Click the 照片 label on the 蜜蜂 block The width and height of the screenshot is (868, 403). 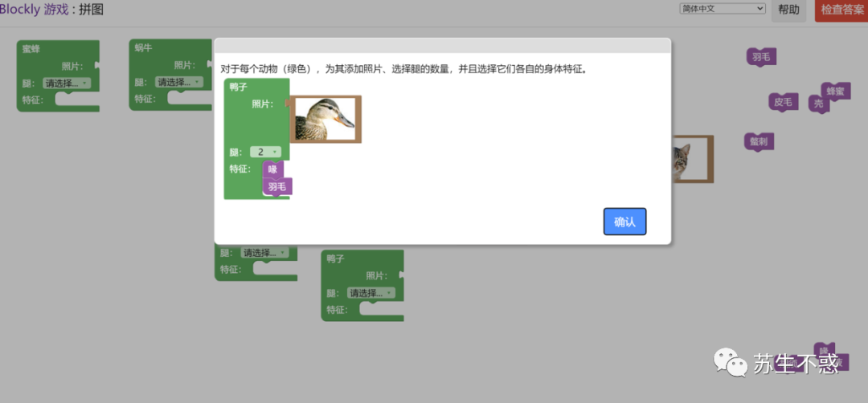[72, 67]
